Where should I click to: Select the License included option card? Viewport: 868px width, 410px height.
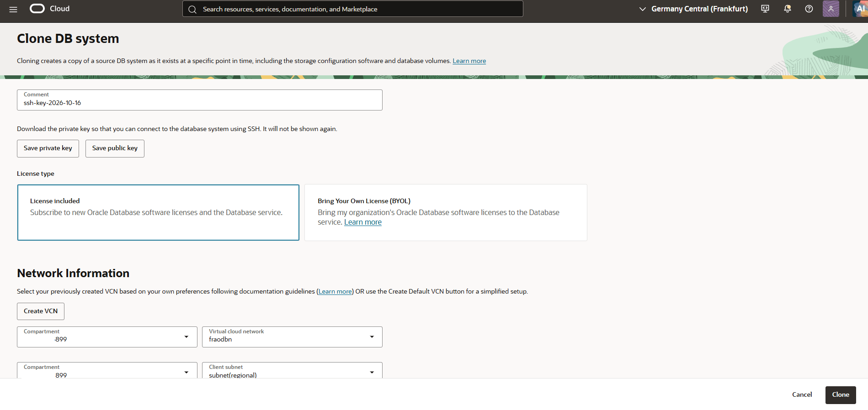click(x=158, y=212)
